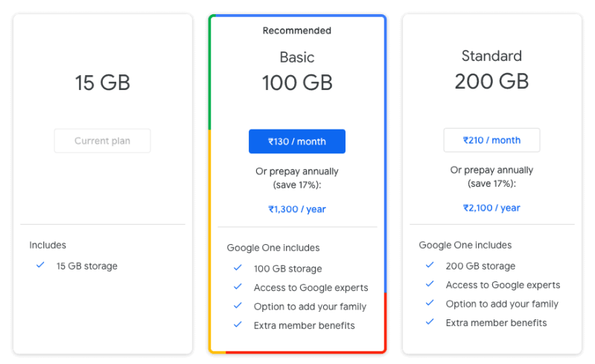Image resolution: width=595 pixels, height=364 pixels.
Task: Click the 15 GB storage text
Action: pyautogui.click(x=87, y=266)
